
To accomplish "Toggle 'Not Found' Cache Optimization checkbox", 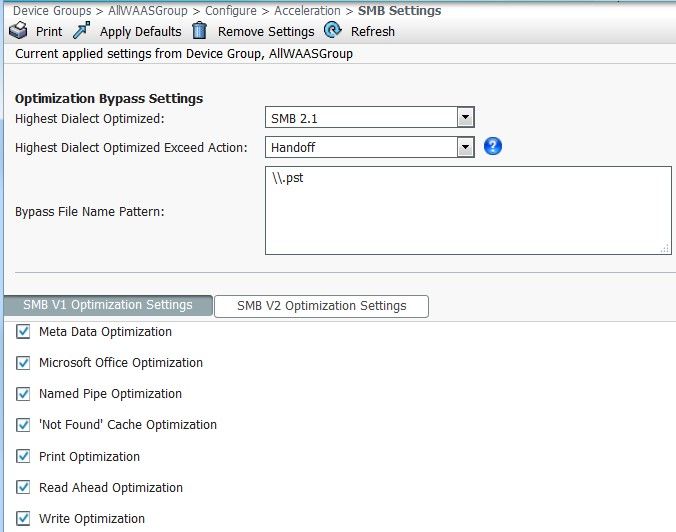I will pyautogui.click(x=23, y=425).
